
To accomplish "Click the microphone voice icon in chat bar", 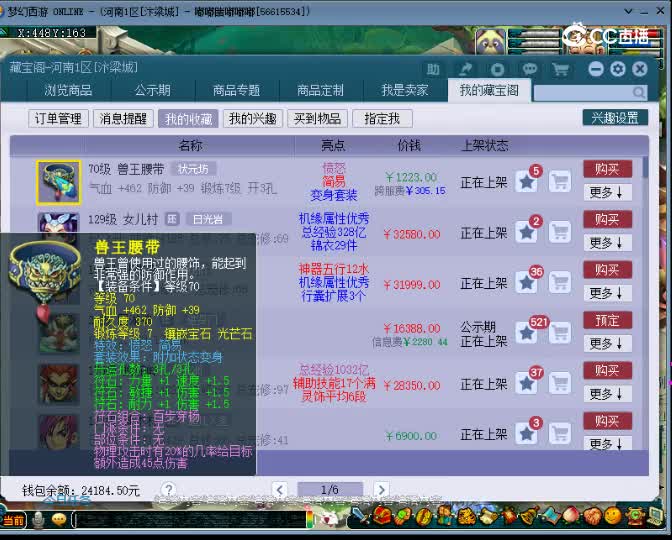I will tap(39, 520).
